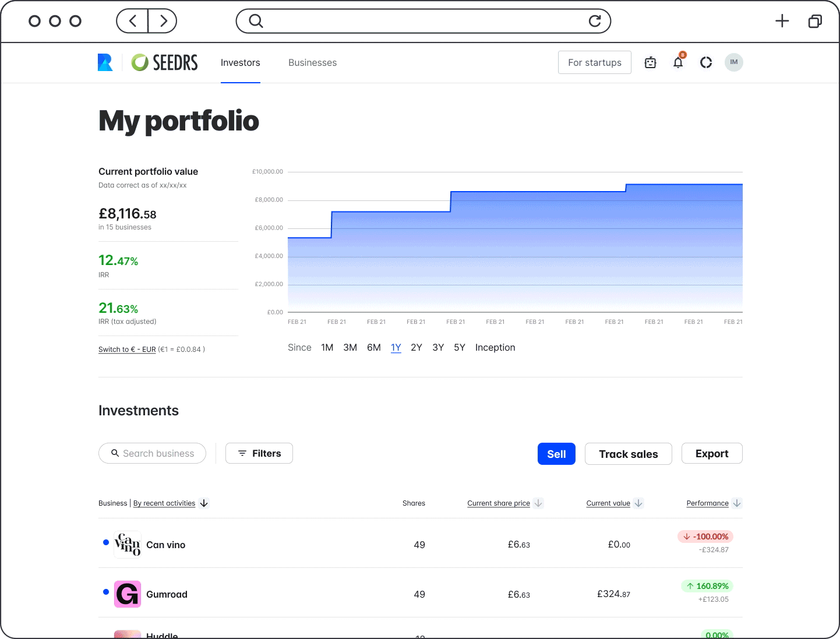
Task: Click the Export button
Action: click(x=712, y=453)
